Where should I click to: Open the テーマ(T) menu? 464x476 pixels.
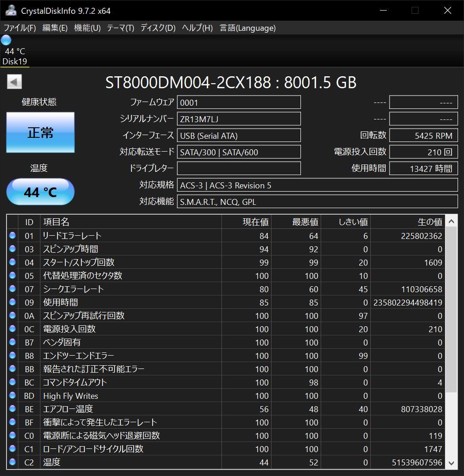click(120, 28)
